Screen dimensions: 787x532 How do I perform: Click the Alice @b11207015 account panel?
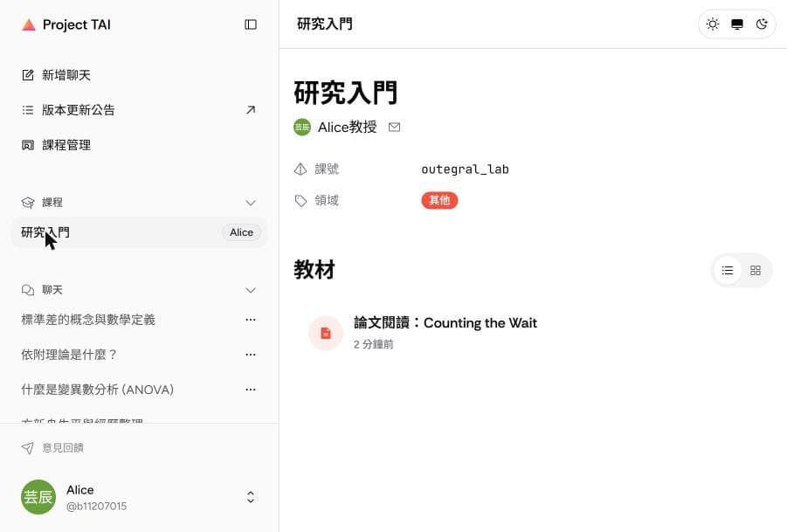139,497
